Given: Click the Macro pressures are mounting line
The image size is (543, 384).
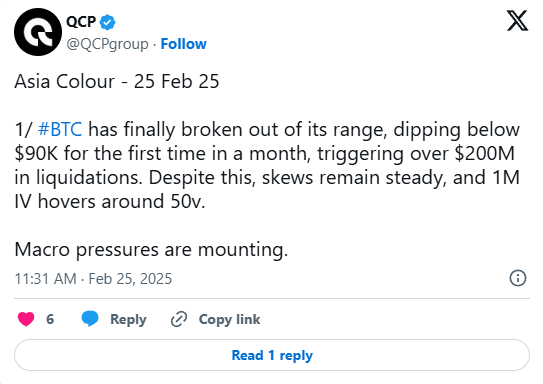Looking at the screenshot, I should [151, 249].
